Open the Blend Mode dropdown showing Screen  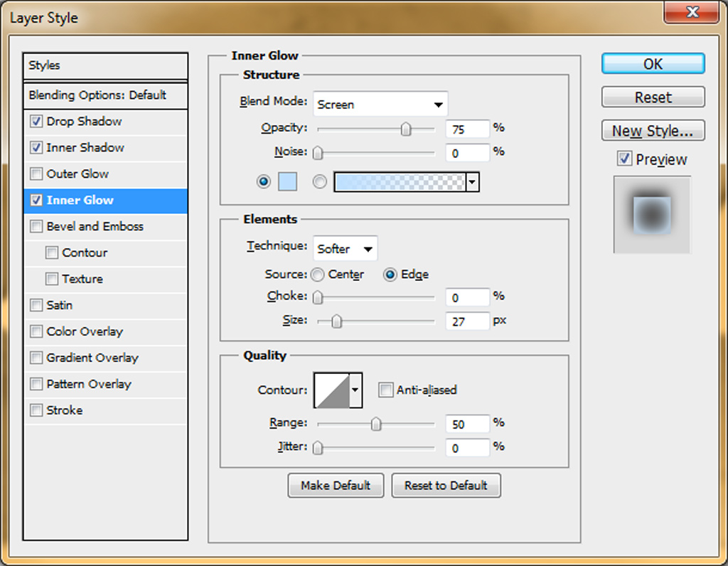coord(381,105)
